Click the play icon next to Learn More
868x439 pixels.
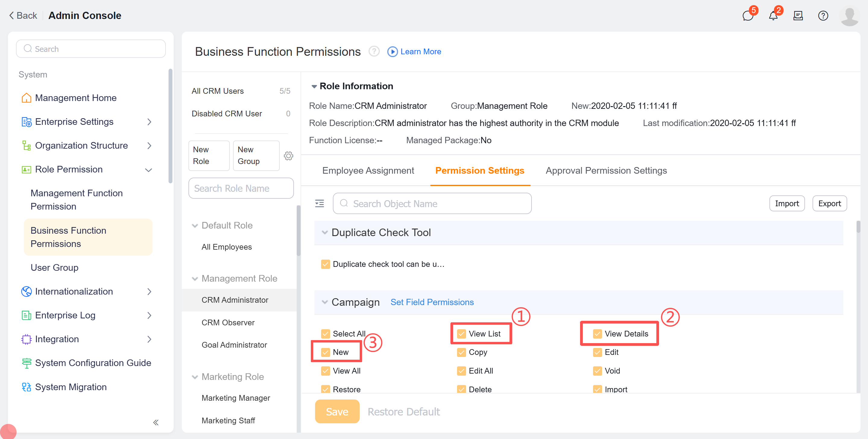coord(392,52)
